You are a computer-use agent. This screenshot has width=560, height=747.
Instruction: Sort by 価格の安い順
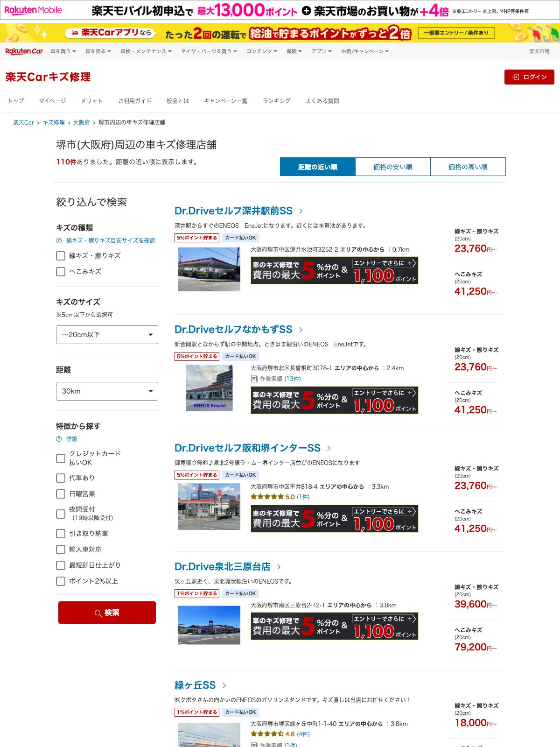click(393, 167)
